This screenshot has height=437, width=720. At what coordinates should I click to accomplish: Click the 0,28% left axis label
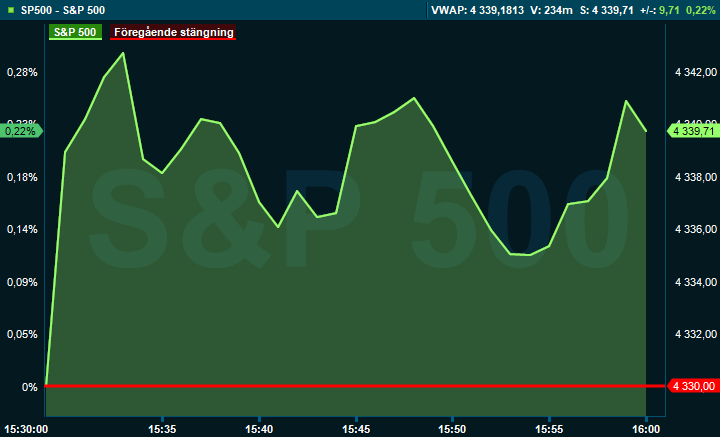pos(22,73)
